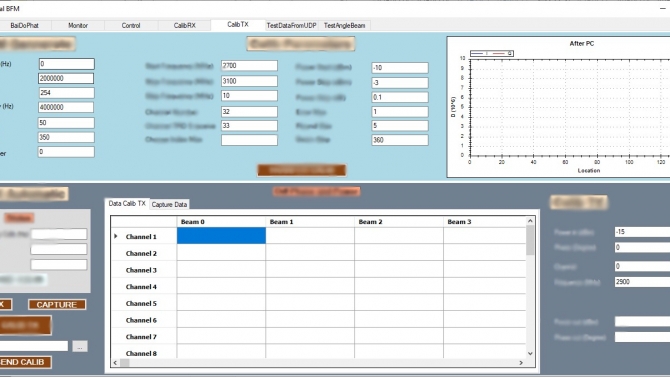Click the CalibTX tab
670x377 pixels.
238,25
